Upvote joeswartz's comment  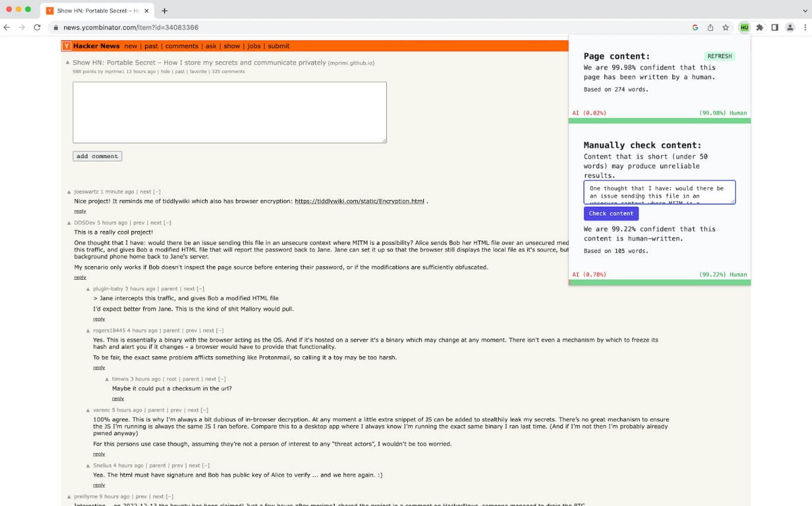tap(70, 192)
